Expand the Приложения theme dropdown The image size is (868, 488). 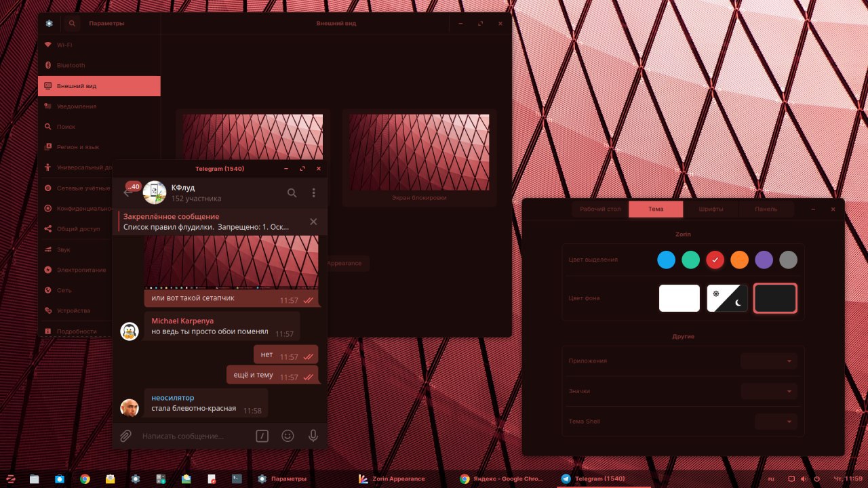point(768,361)
